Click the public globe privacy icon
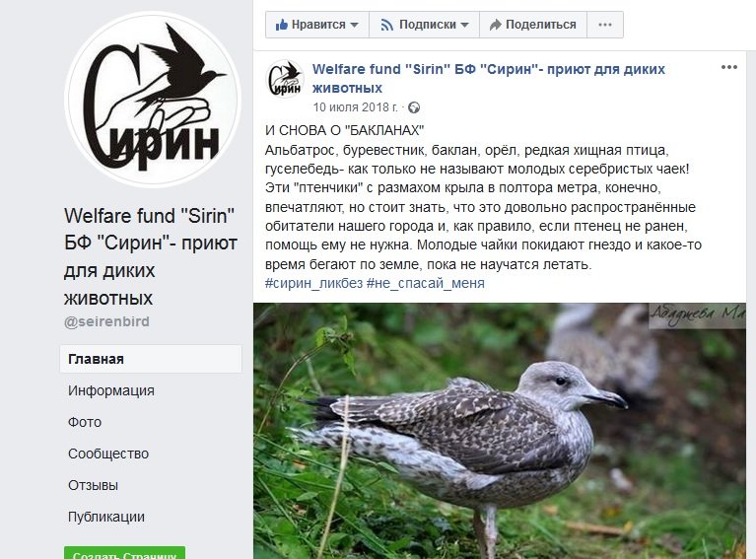The image size is (756, 559). pyautogui.click(x=414, y=107)
